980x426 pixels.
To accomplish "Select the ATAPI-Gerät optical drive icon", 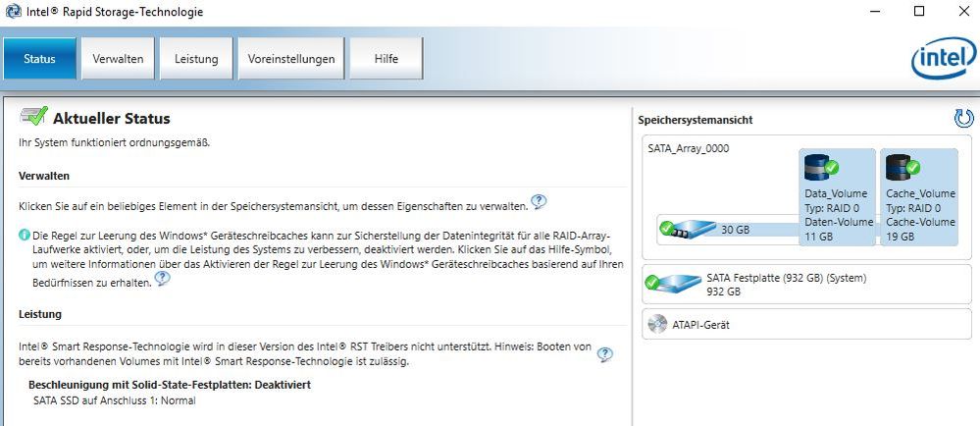I will (658, 325).
